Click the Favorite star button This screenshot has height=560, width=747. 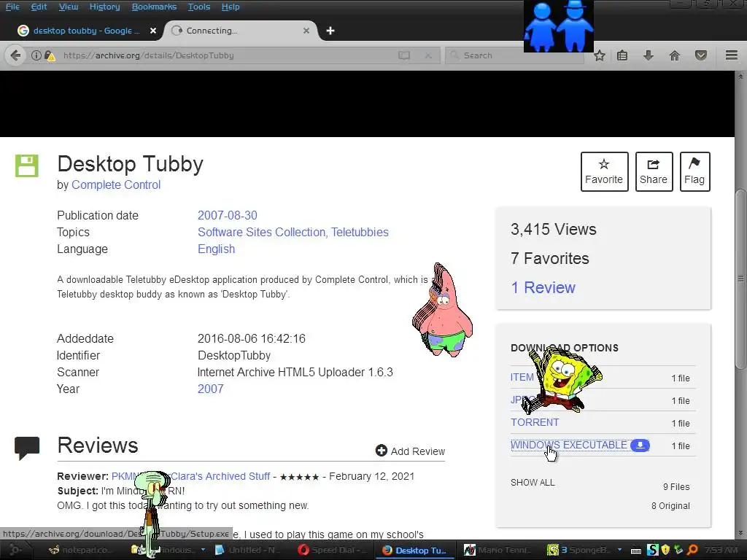tap(604, 171)
